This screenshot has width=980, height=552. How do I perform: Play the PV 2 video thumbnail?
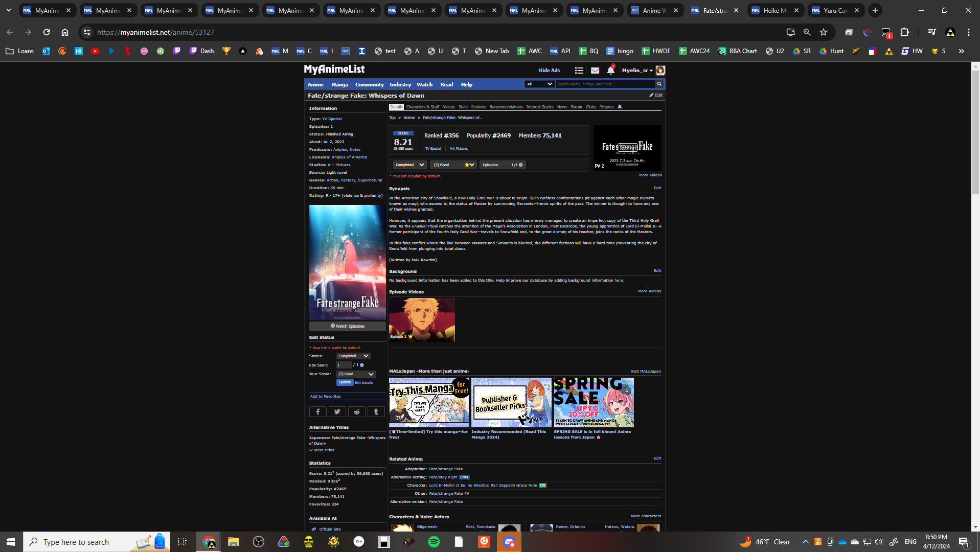[x=627, y=148]
